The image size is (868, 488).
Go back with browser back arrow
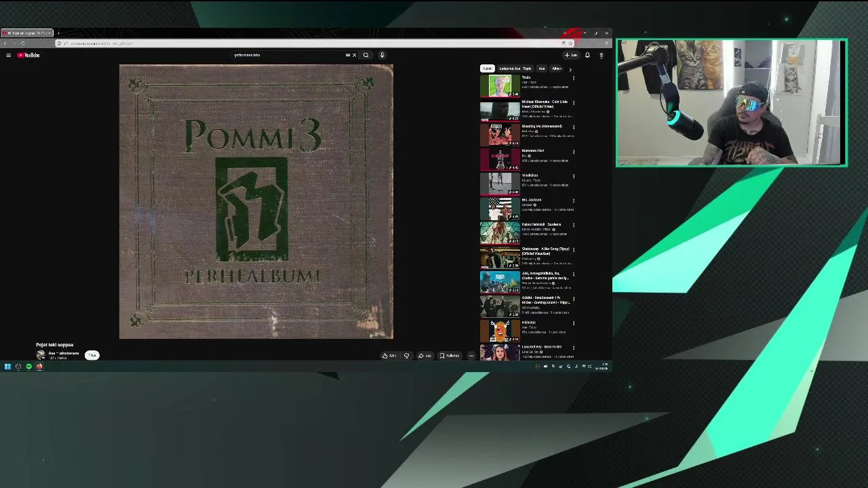(x=5, y=43)
